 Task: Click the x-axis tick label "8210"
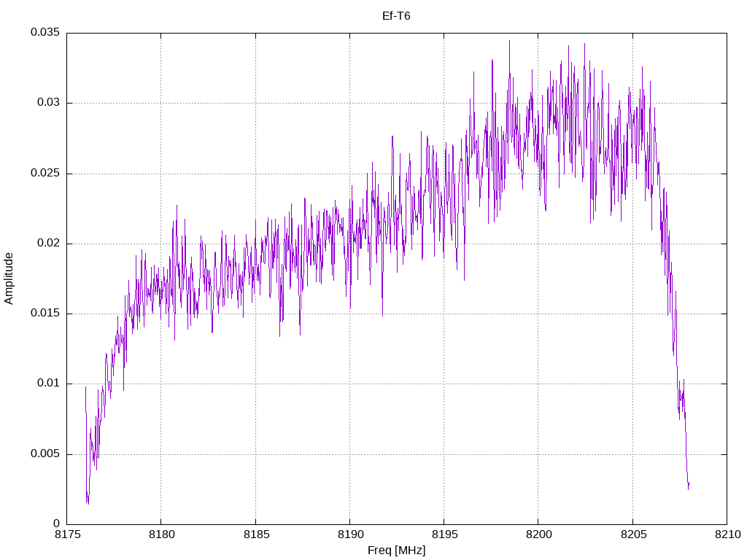click(x=728, y=534)
